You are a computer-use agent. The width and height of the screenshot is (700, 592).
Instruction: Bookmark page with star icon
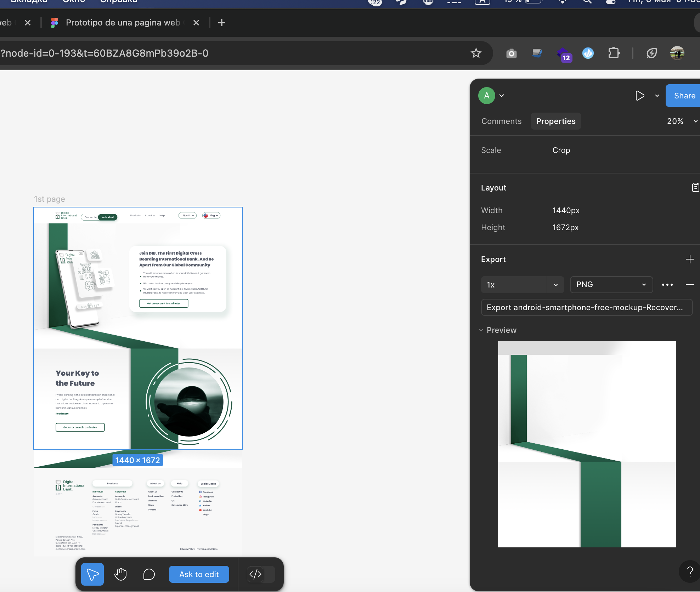pyautogui.click(x=476, y=53)
